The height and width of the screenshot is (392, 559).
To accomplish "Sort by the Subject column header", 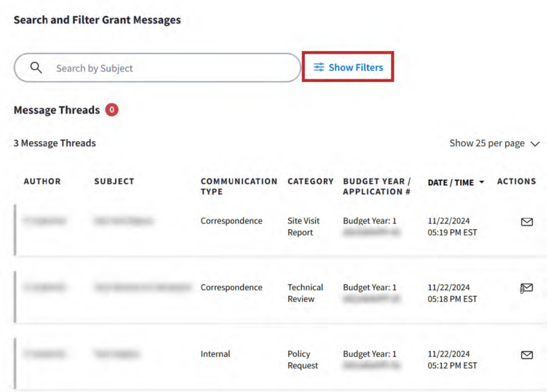I will pos(114,182).
